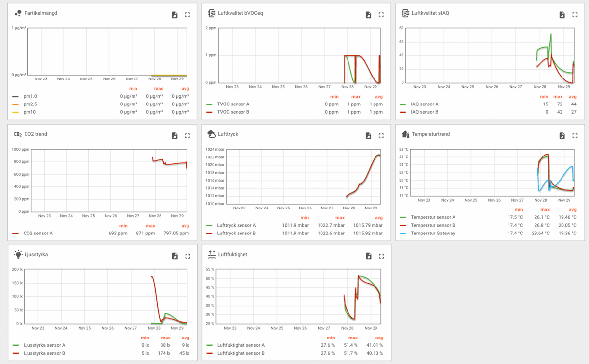This screenshot has height=364, width=589.
Task: Export the Luftfuktighet chart data
Action: (369, 256)
